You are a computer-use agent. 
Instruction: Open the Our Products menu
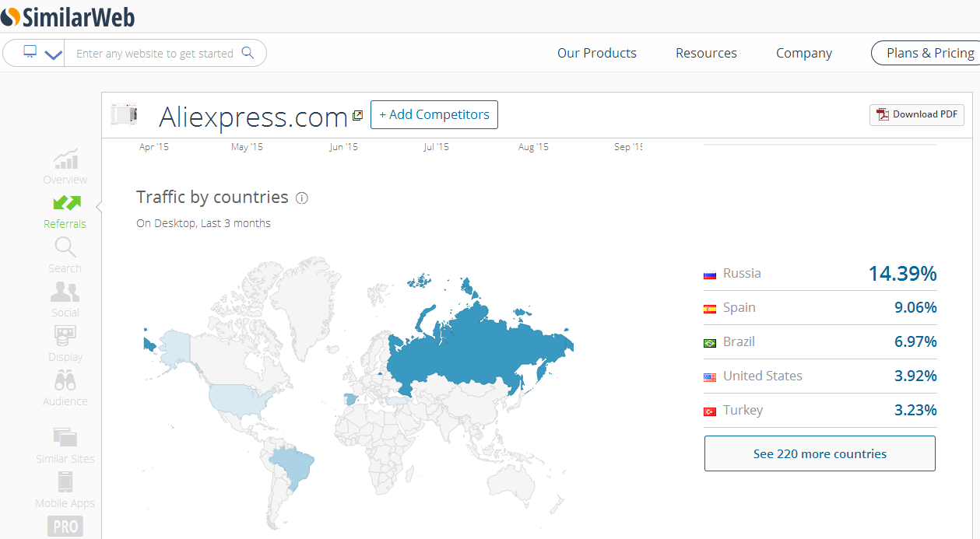(x=597, y=53)
